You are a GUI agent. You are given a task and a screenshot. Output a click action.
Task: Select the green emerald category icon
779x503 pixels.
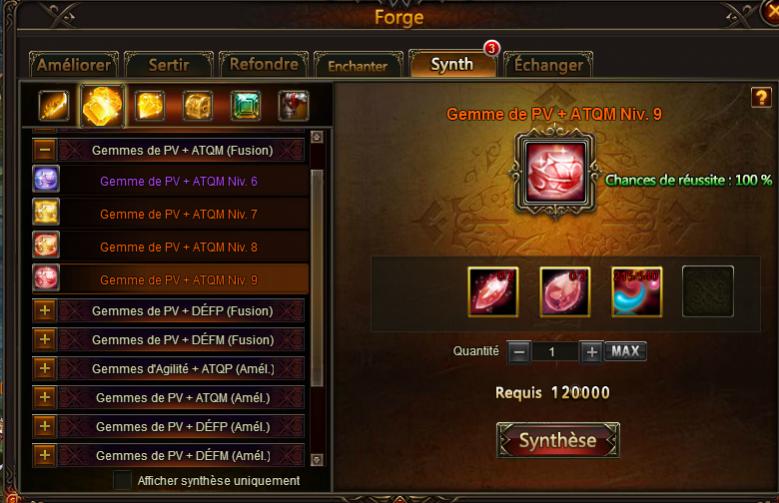246,106
